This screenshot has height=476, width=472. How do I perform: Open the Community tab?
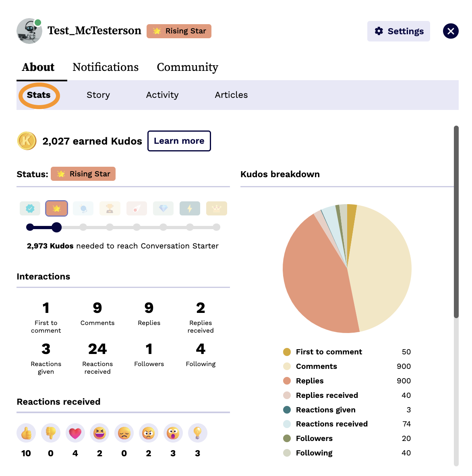[x=187, y=67]
